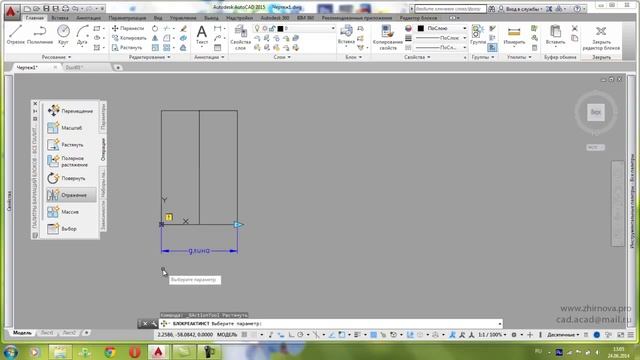Toggle grid display in status bar
Viewport: 640px width, 360px height.
[244, 335]
